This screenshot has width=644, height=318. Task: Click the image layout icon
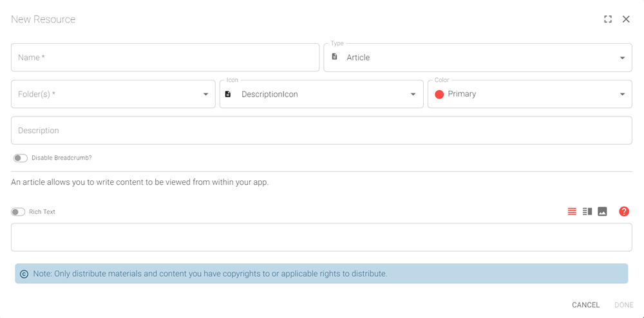(603, 212)
